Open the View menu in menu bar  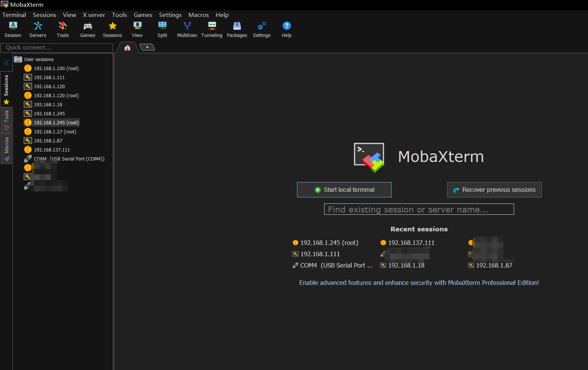click(x=69, y=15)
